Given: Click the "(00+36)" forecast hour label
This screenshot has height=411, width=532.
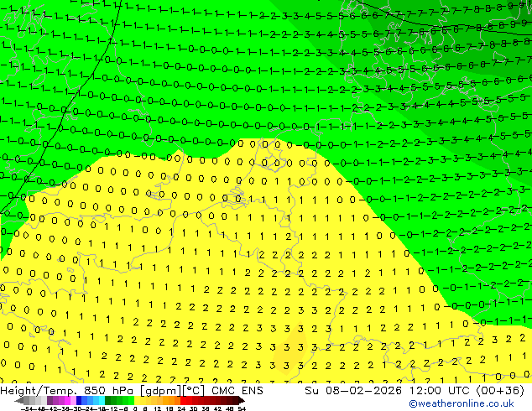Looking at the screenshot, I should pos(500,391).
